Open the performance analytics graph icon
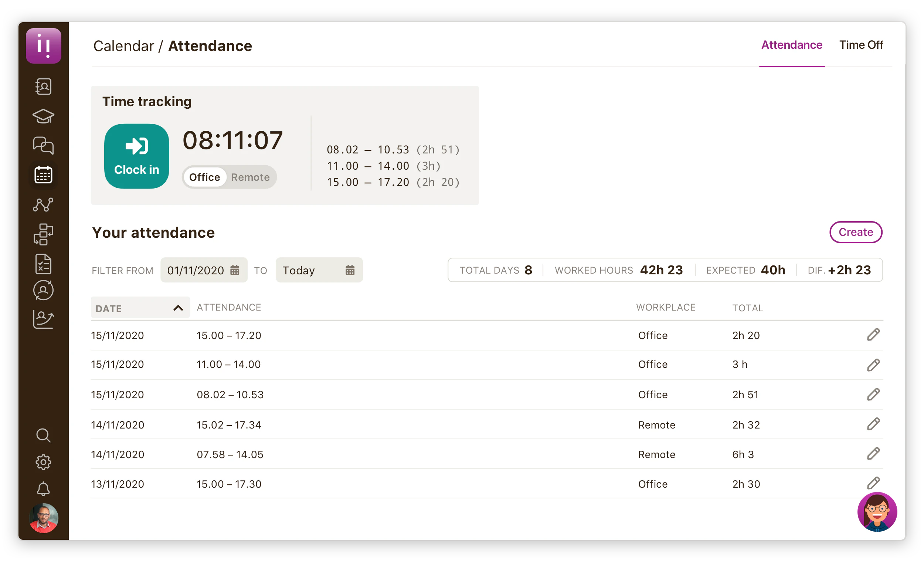Viewport: 924px width, 562px height. [43, 204]
